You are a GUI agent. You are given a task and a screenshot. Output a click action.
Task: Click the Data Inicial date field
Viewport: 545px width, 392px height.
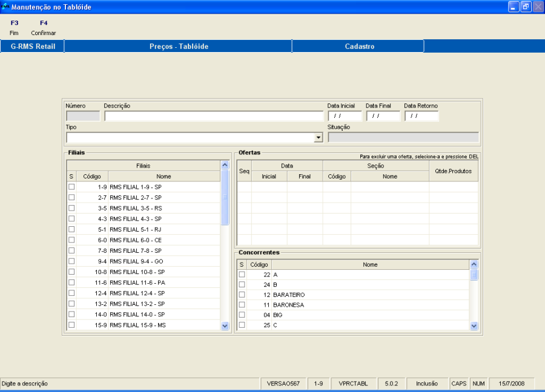coord(345,116)
